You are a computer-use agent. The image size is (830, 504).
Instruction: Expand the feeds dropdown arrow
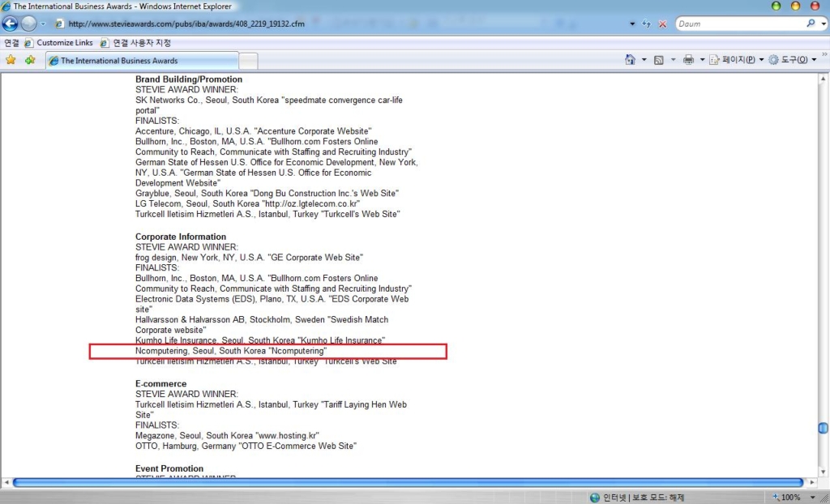click(673, 60)
